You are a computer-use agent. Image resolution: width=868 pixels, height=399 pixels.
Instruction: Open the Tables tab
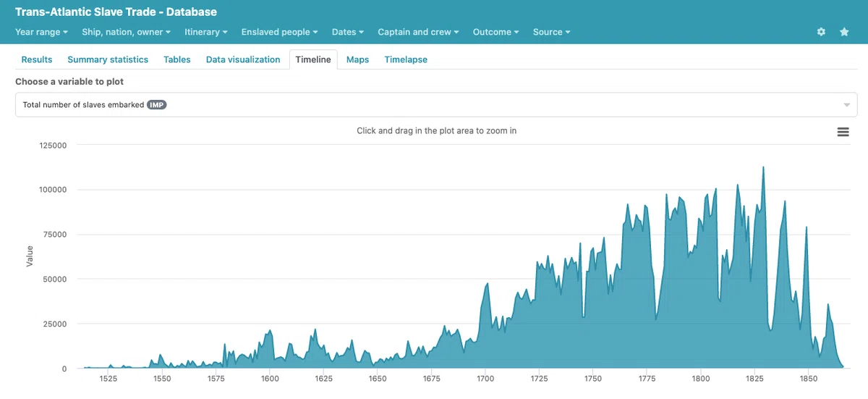(x=177, y=59)
